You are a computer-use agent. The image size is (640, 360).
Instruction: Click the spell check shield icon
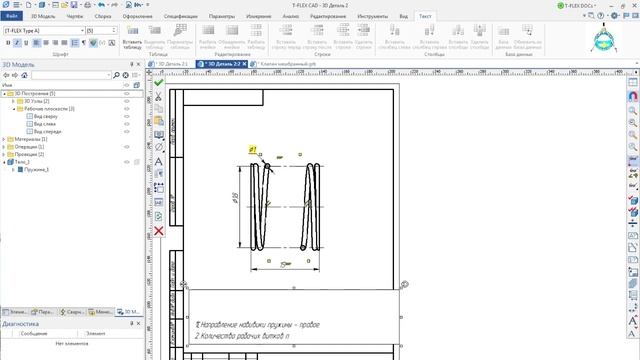[93, 42]
